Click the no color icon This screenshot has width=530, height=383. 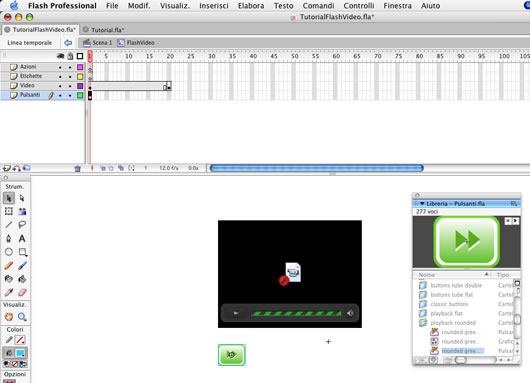15,364
